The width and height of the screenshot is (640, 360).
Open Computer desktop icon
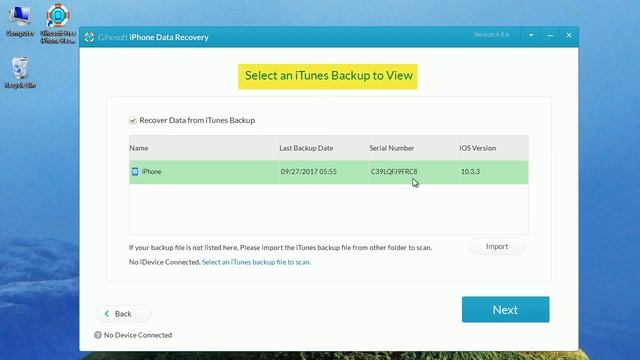pos(20,21)
